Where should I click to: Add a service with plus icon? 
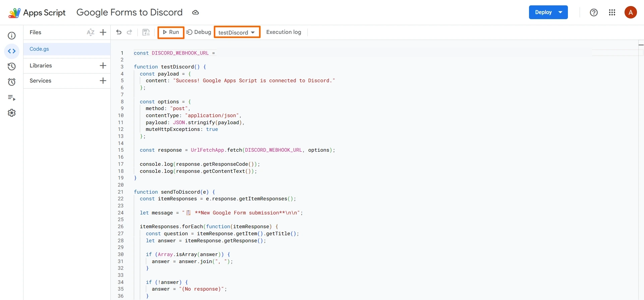(103, 81)
